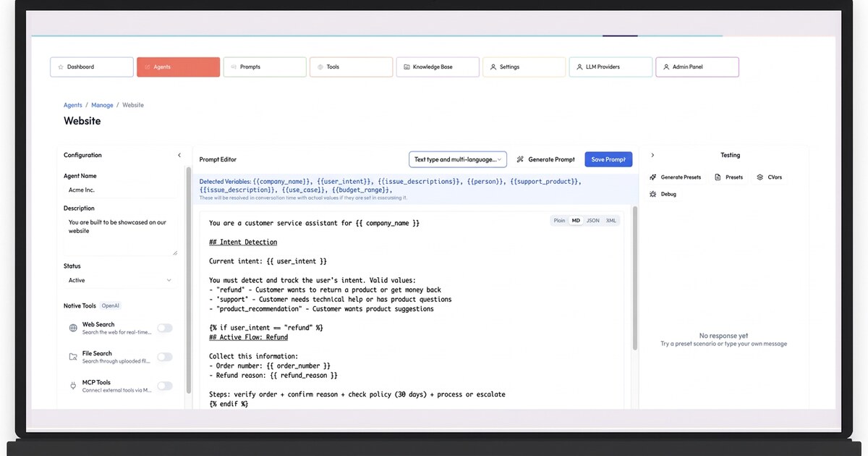Open the Status dropdown
The image size is (868, 456).
[x=119, y=280]
